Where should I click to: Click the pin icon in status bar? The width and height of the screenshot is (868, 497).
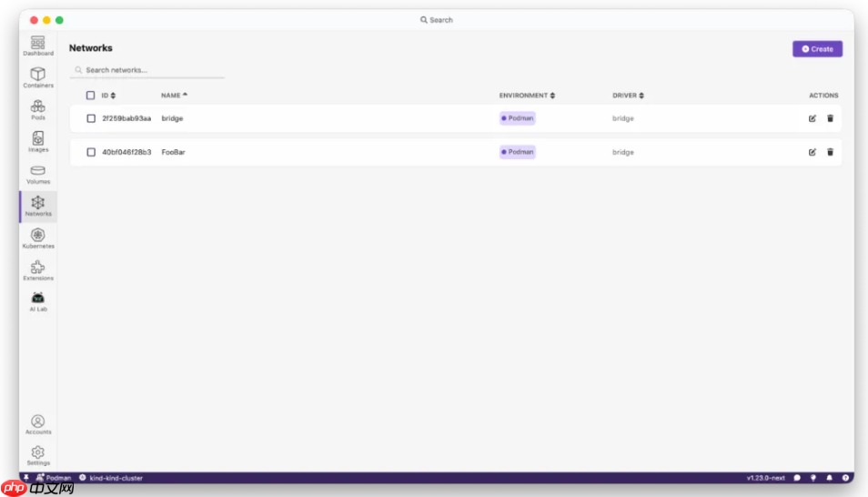pyautogui.click(x=26, y=478)
